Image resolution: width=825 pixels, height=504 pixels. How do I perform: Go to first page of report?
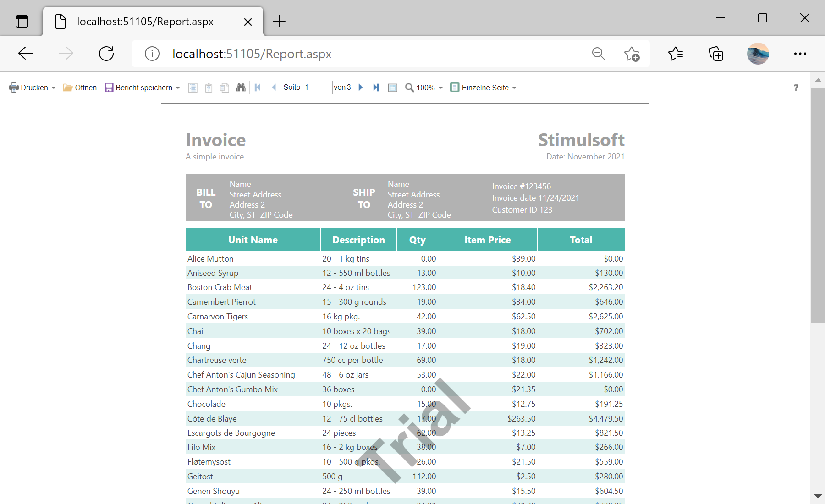tap(258, 88)
